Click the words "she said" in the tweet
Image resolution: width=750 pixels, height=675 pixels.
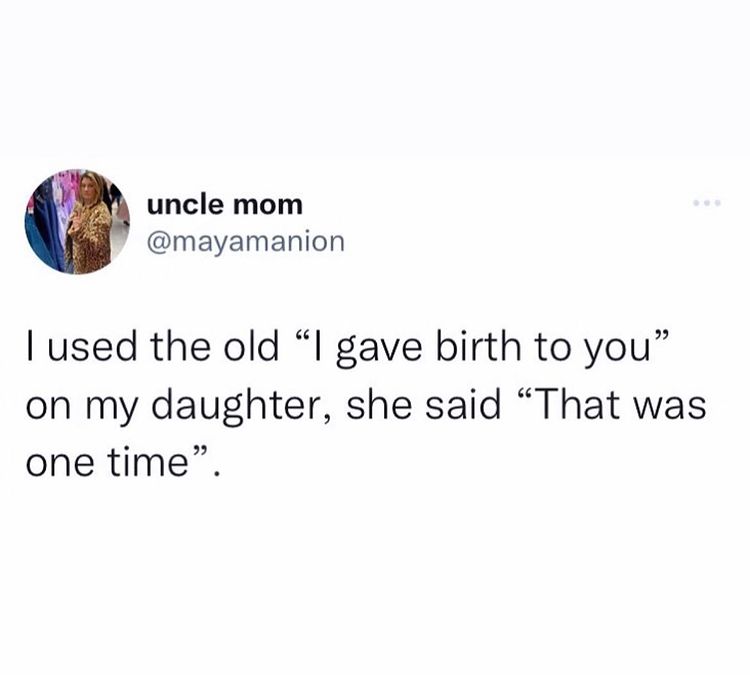[423, 405]
